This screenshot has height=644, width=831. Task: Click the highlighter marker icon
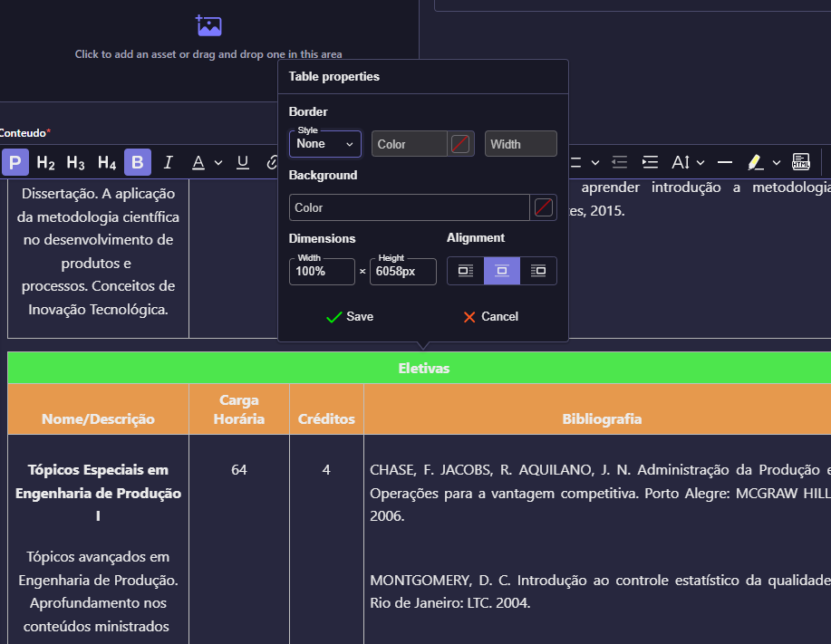click(755, 162)
